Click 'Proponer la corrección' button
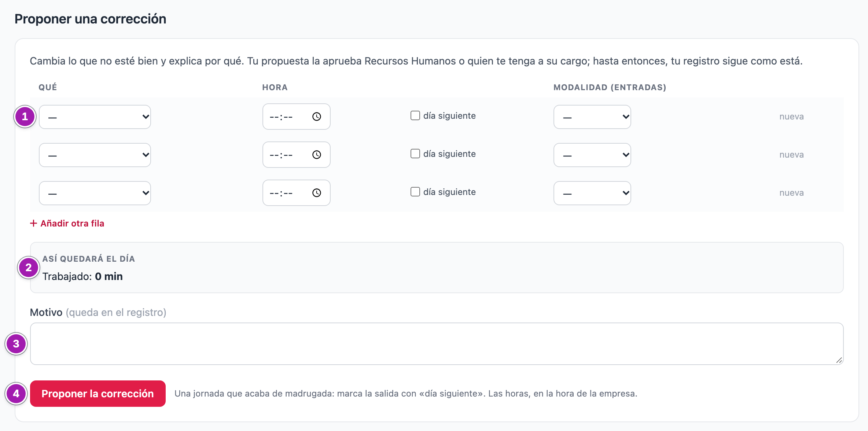 98,394
